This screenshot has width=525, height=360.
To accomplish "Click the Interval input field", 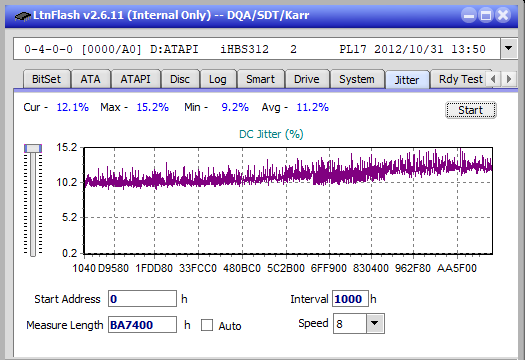I will coord(350,299).
